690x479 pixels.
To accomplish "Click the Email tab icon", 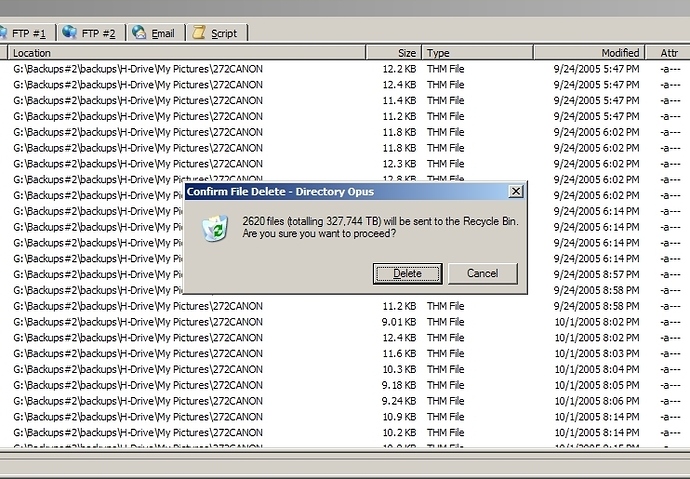I will (139, 33).
